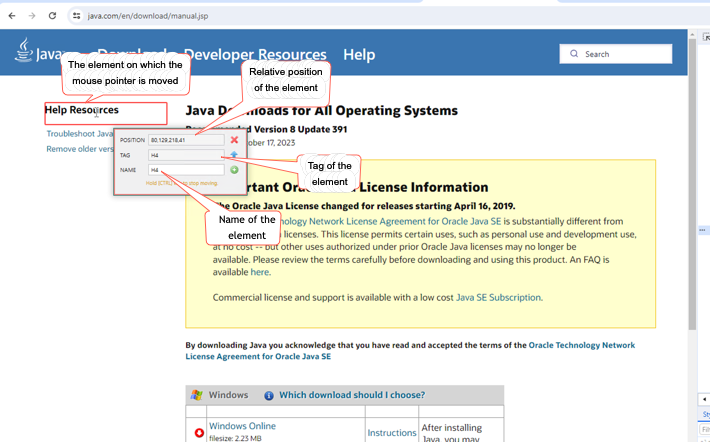710x442 pixels.
Task: Click the Java Downloads for All Operating Systems heading
Action: coord(321,110)
